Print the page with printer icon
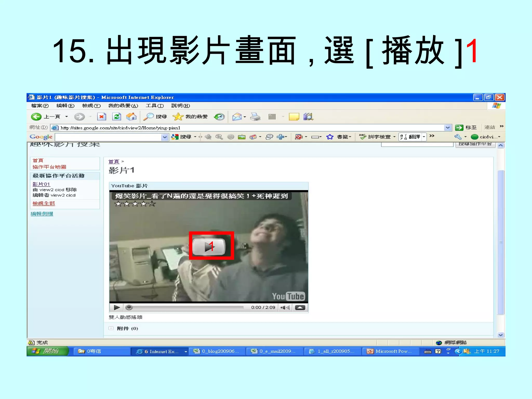Screen dimensions: 532x399 pyautogui.click(x=255, y=117)
